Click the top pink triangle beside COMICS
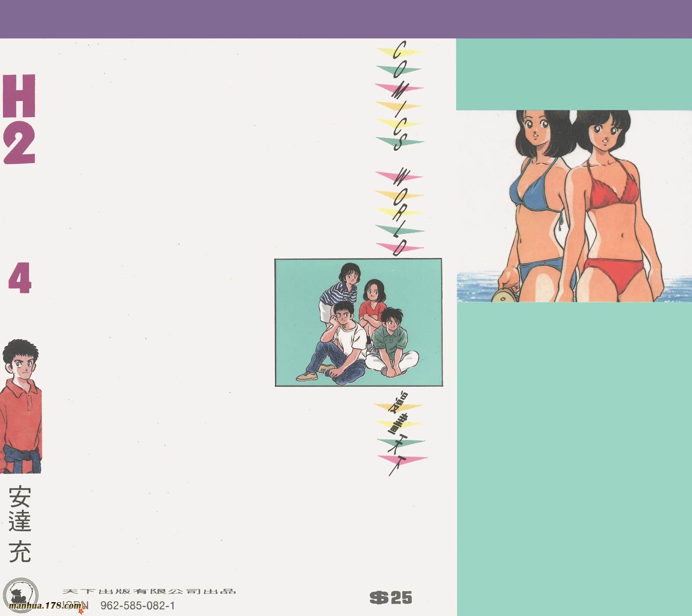The image size is (692, 616). [x=398, y=87]
